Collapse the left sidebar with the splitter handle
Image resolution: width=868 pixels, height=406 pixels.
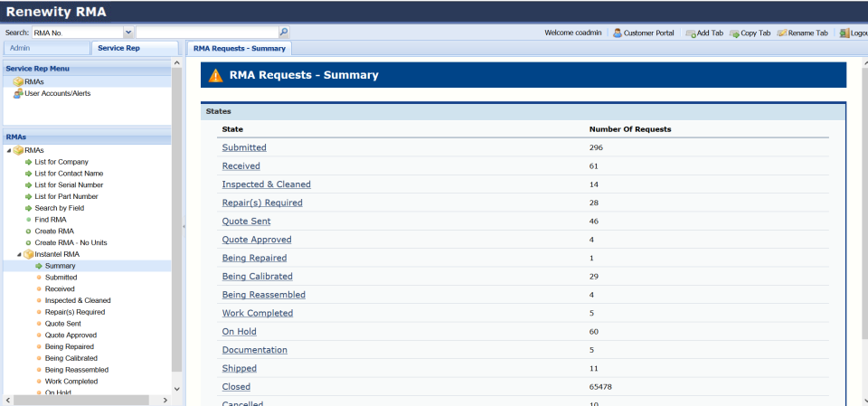tap(184, 227)
